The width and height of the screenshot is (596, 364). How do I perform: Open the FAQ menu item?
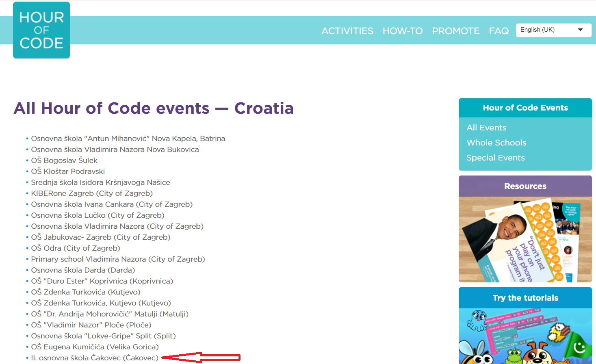click(499, 31)
